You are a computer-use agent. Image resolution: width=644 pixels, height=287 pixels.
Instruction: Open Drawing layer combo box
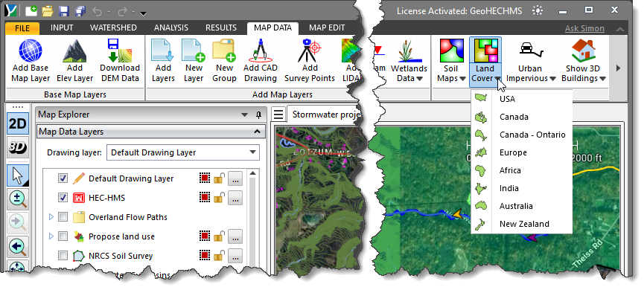tap(182, 152)
